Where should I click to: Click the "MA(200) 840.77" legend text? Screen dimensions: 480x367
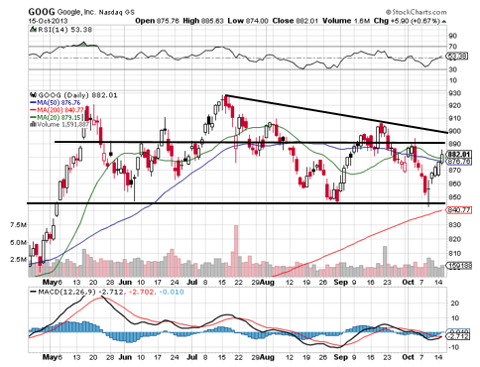point(60,110)
